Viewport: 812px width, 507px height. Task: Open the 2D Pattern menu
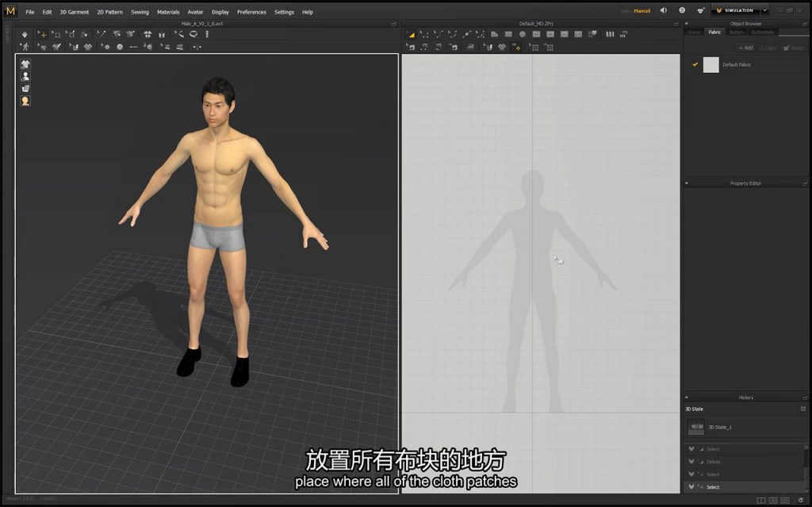tap(109, 12)
